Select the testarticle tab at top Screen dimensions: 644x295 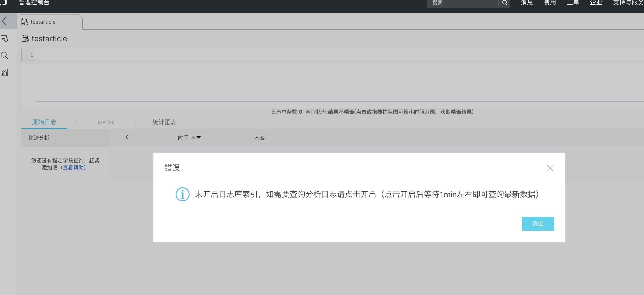[50, 22]
